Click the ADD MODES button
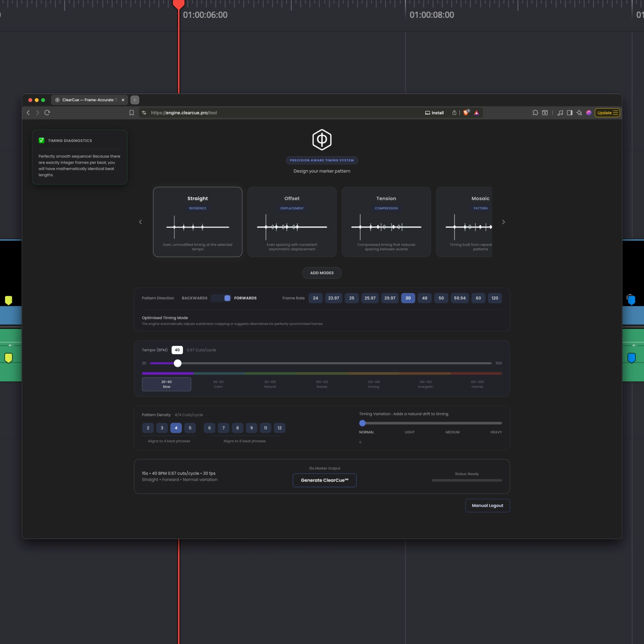 click(322, 273)
